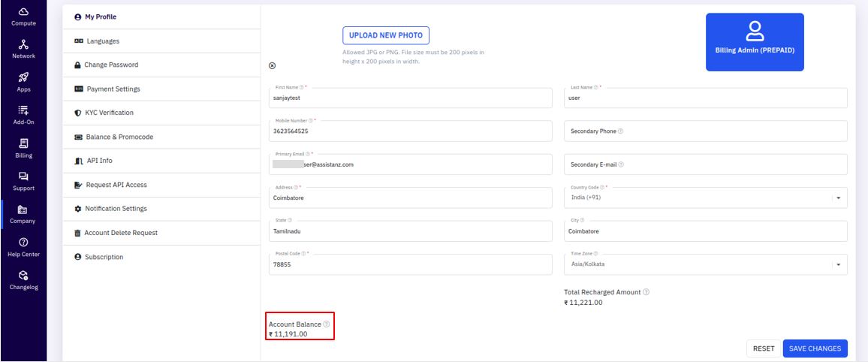868x362 pixels.
Task: Click the Billing Admin user icon
Action: (755, 31)
